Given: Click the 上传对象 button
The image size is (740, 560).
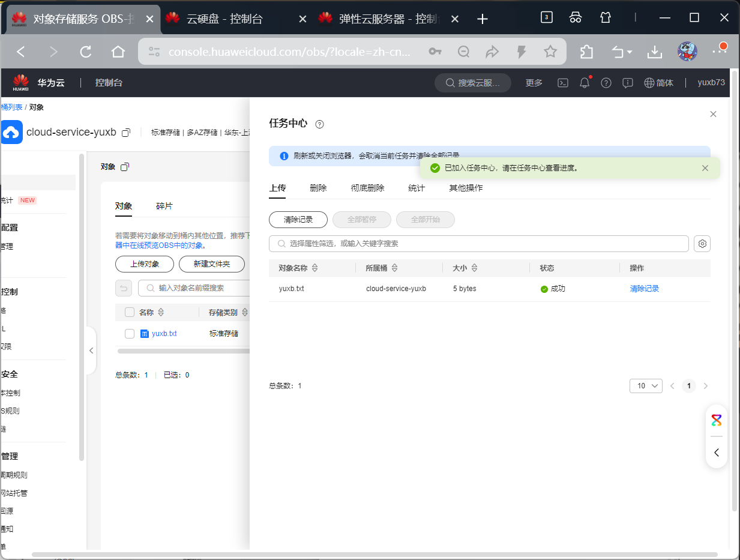Looking at the screenshot, I should tap(145, 264).
